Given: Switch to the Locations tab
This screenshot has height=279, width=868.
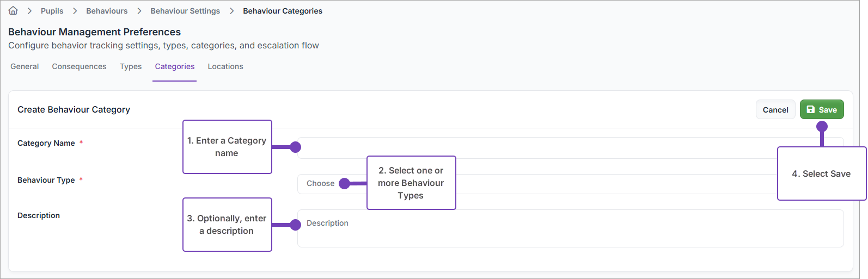Looking at the screenshot, I should point(225,66).
